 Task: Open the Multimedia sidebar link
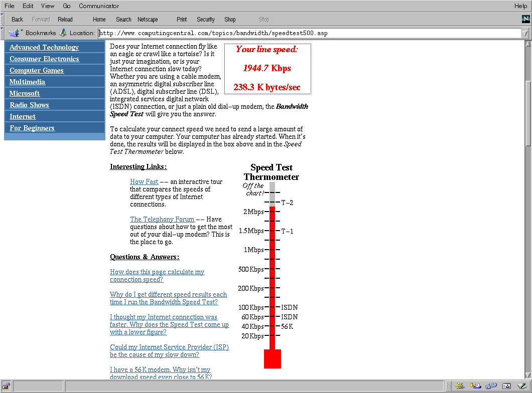click(x=27, y=82)
